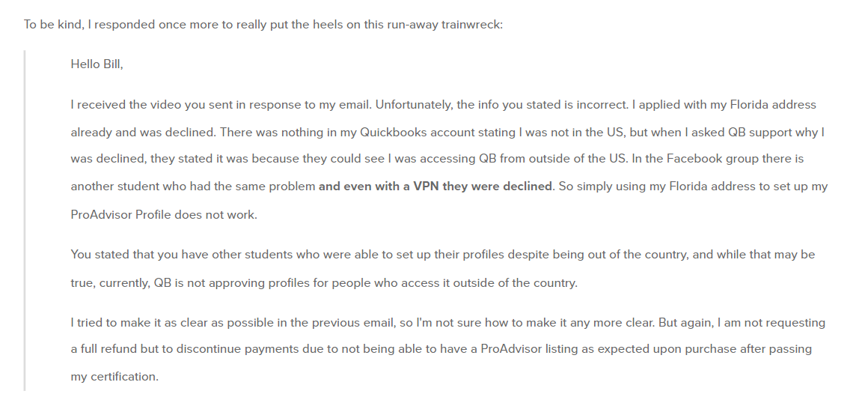This screenshot has width=868, height=406.
Task: Click the words "another student who had the same problem"
Action: point(192,187)
